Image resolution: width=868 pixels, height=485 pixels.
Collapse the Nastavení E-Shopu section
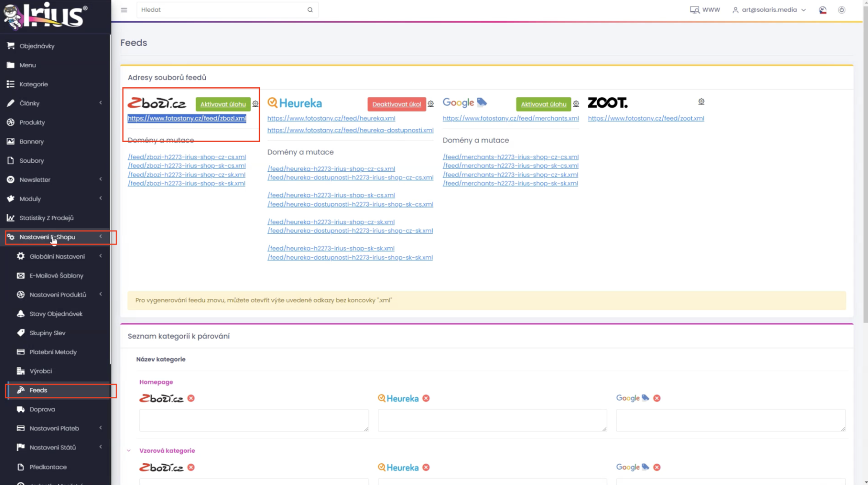click(100, 237)
